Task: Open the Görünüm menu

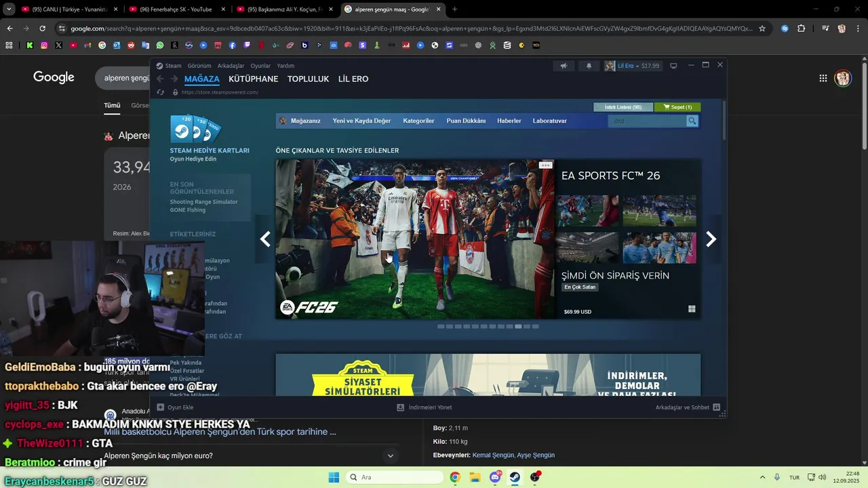Action: click(199, 66)
